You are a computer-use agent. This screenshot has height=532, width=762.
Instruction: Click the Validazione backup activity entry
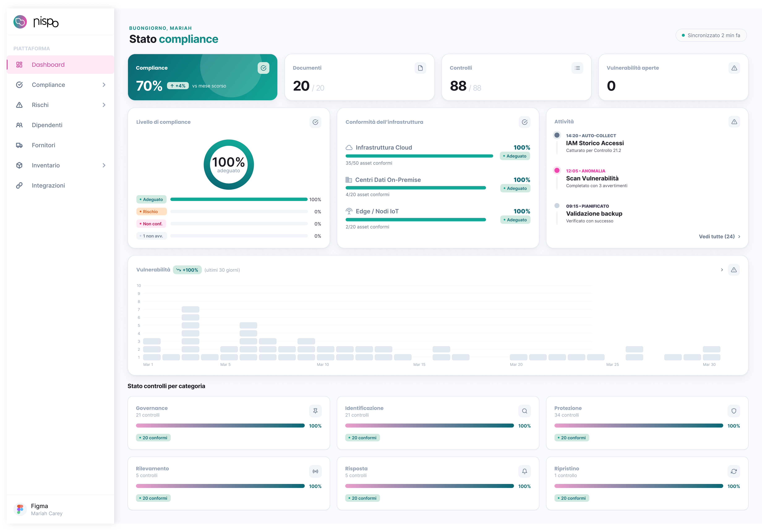click(x=594, y=213)
